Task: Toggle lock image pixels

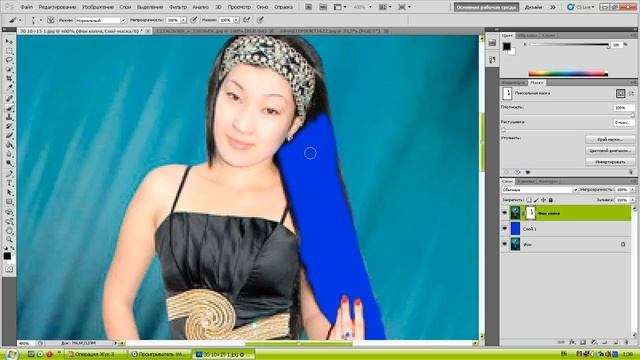Action: [x=536, y=200]
